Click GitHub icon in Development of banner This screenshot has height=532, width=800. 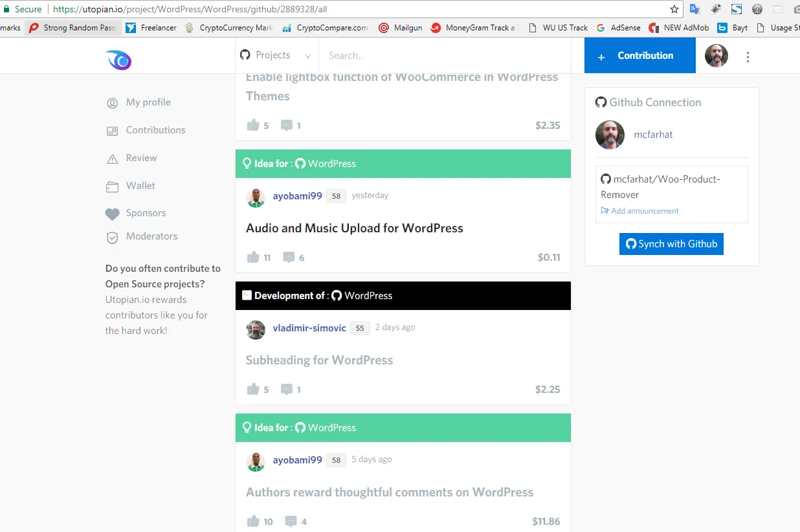337,296
